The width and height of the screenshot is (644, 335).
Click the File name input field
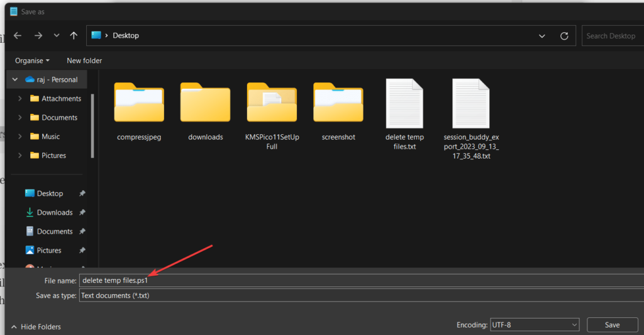pyautogui.click(x=362, y=280)
